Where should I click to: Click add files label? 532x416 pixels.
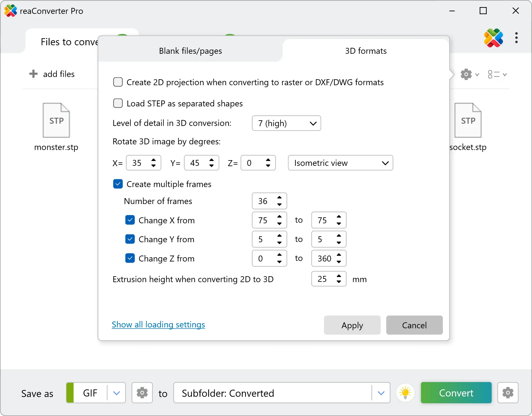(59, 74)
